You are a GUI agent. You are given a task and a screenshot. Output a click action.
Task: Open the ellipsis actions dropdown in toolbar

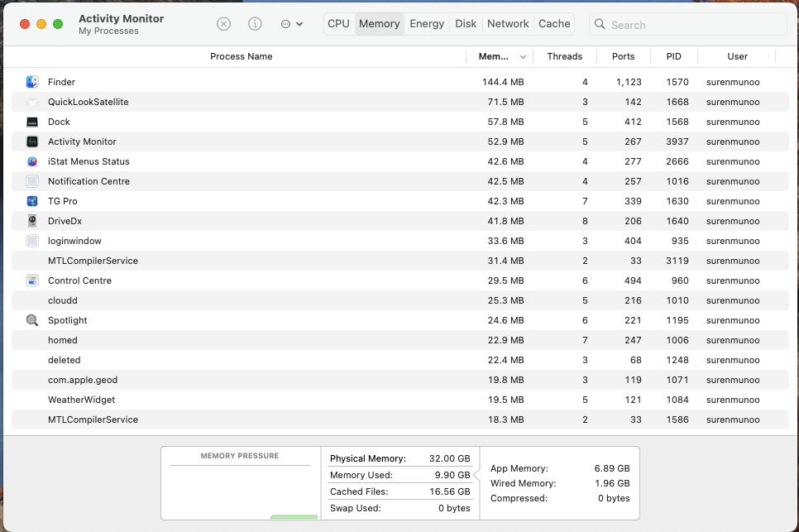[292, 24]
